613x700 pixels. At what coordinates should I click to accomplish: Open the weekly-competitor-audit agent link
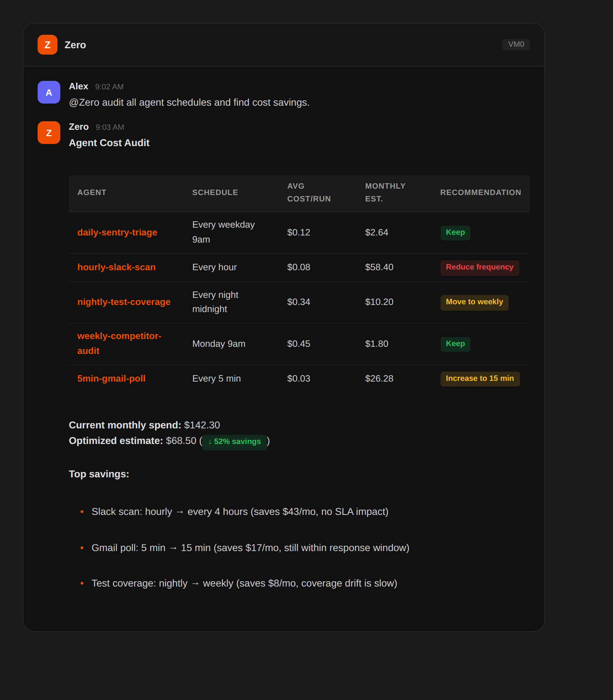119,343
